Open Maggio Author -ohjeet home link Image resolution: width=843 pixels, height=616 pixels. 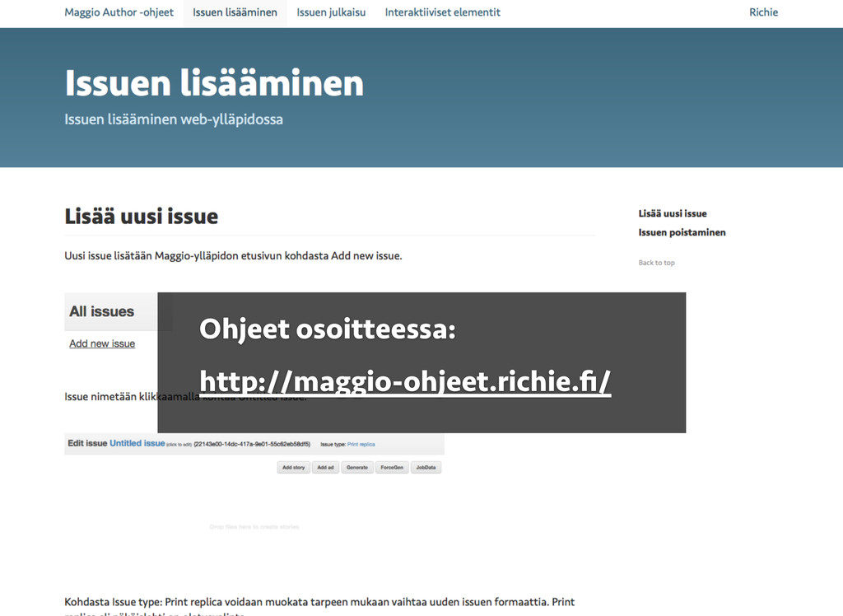(119, 12)
